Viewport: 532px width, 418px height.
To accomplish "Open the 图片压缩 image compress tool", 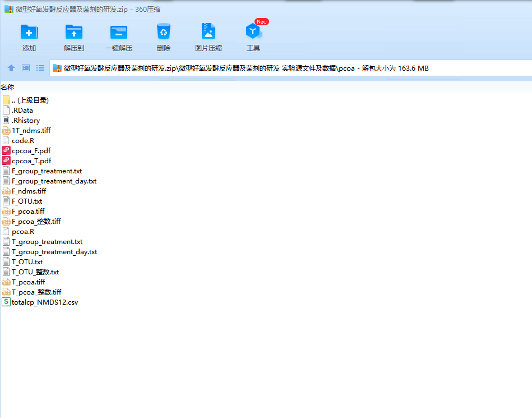I will [x=209, y=31].
